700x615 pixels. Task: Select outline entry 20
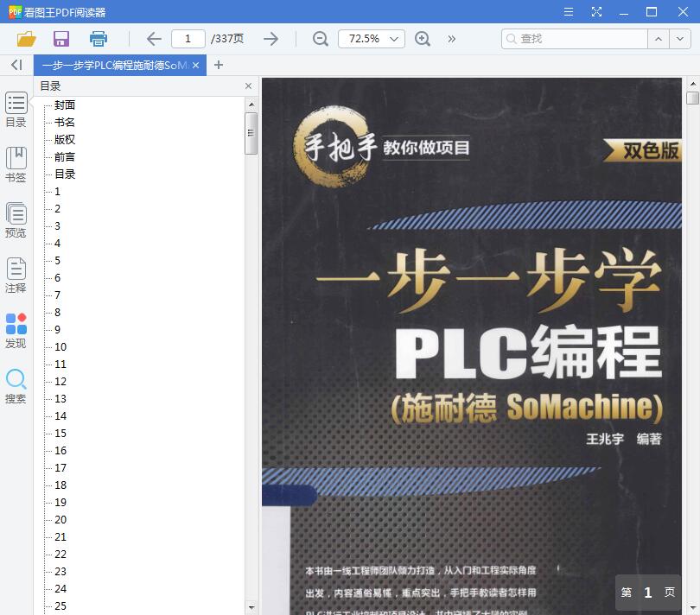60,520
